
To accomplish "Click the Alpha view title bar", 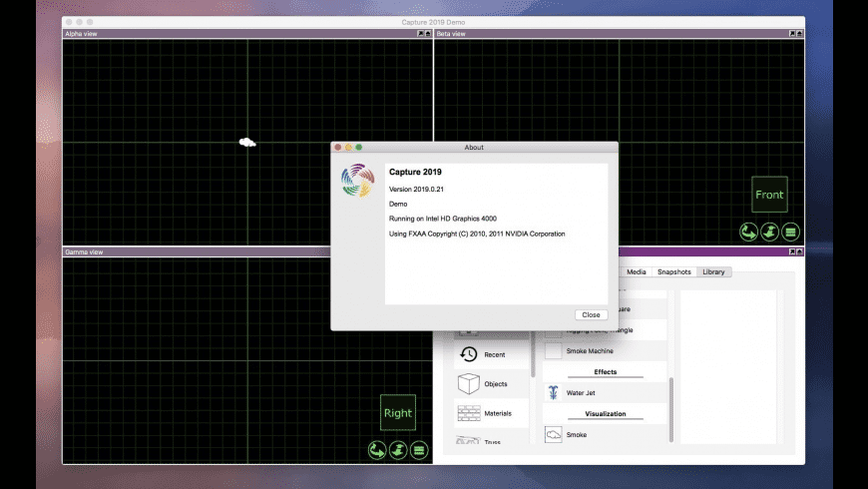I will tap(247, 34).
